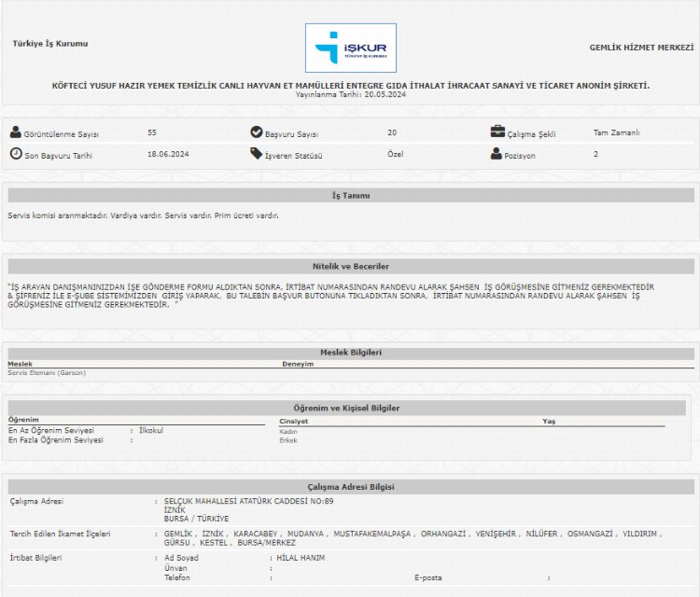700x597 pixels.
Task: Click the Türkiye İş Kurumu text
Action: [x=49, y=44]
